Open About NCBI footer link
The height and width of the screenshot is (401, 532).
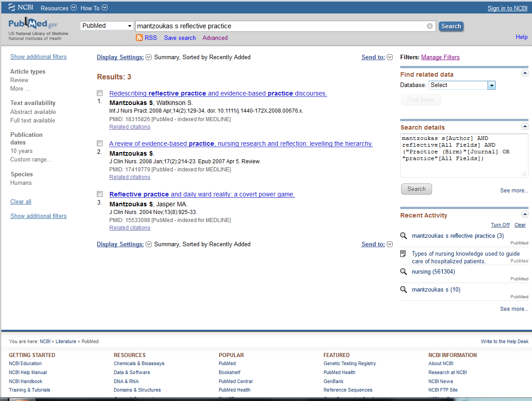click(441, 363)
